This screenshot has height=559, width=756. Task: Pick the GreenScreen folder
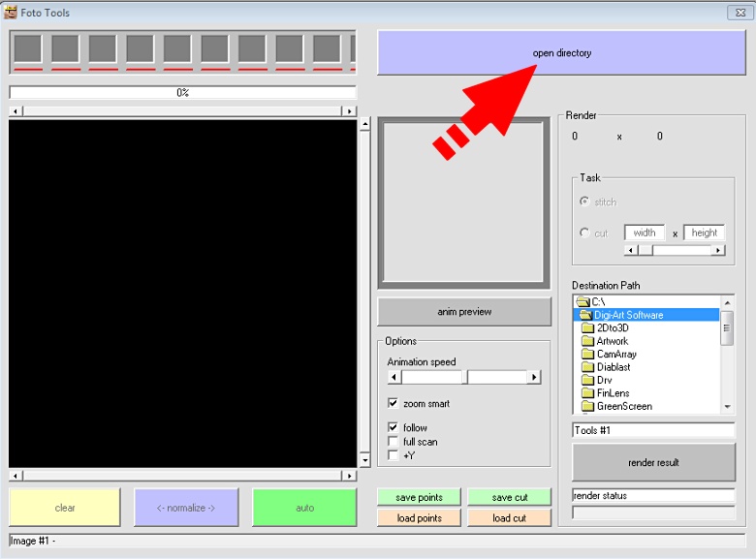pyautogui.click(x=624, y=407)
